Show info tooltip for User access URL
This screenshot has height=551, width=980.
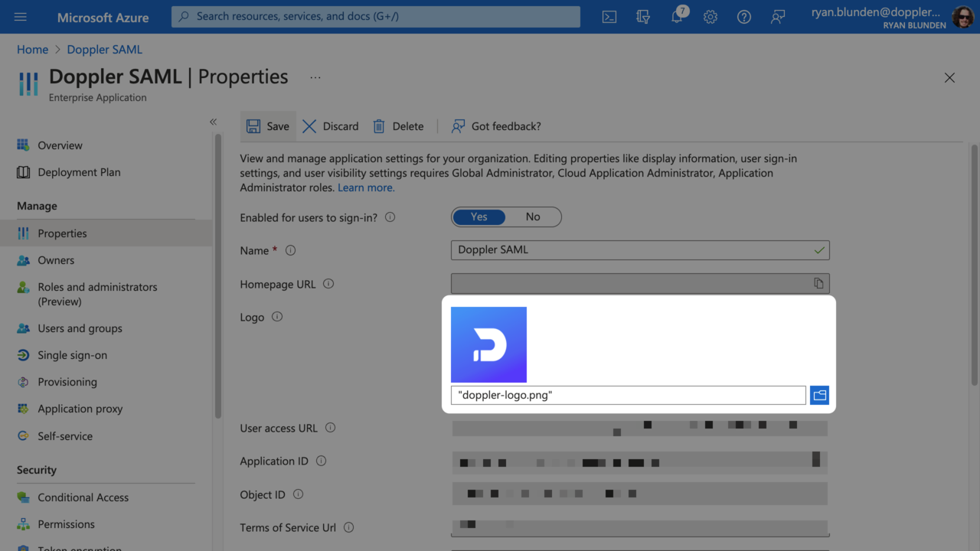coord(330,428)
